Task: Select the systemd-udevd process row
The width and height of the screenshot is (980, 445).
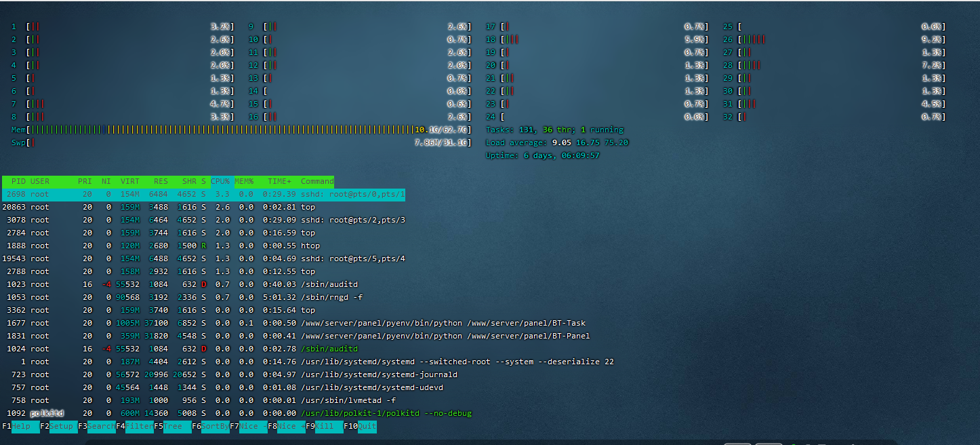Action: coord(224,387)
